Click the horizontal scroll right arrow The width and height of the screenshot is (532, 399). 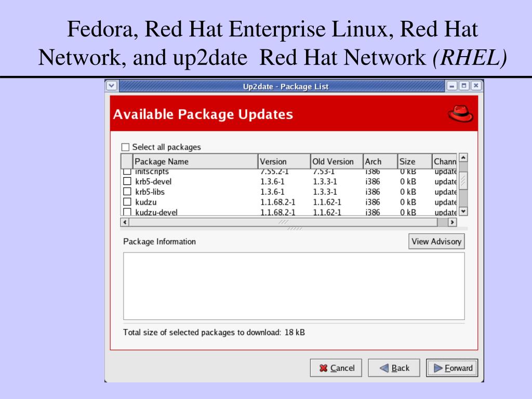click(x=452, y=222)
